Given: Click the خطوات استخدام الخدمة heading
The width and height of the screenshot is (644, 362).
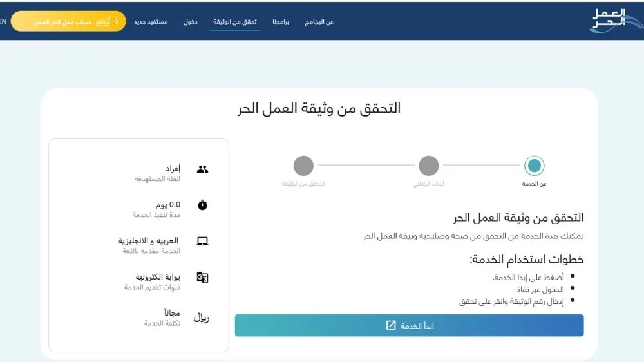Looking at the screenshot, I should [x=527, y=260].
